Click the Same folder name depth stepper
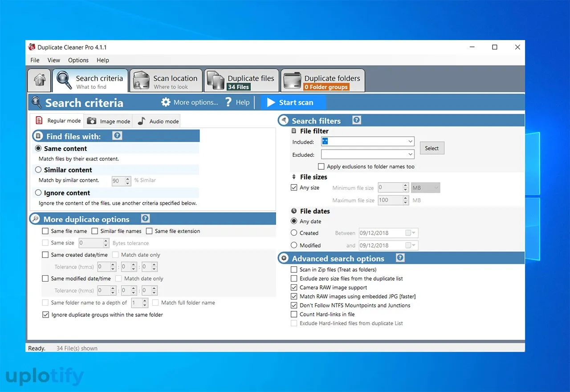The height and width of the screenshot is (392, 570). pyautogui.click(x=145, y=303)
